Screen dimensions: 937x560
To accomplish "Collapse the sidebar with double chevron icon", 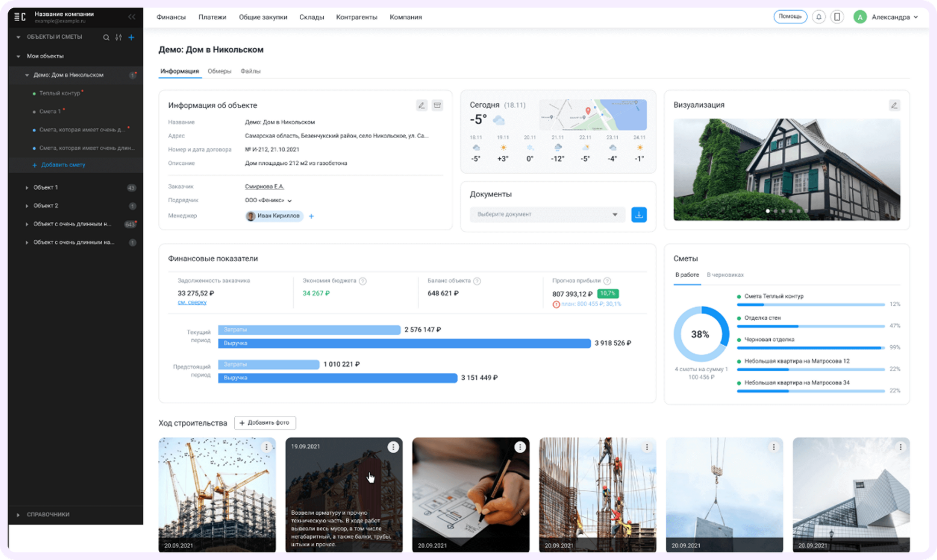I will click(132, 17).
